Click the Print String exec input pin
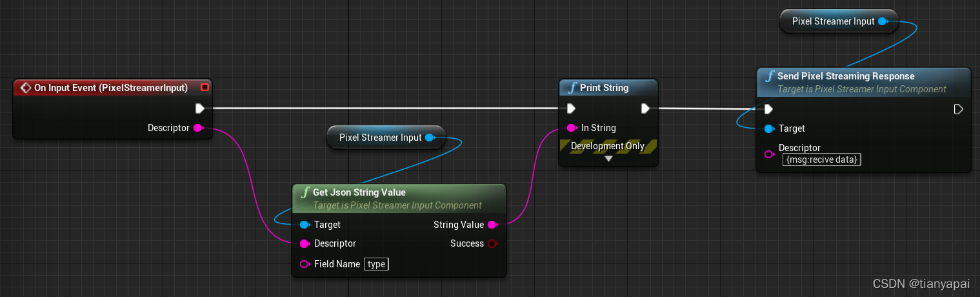This screenshot has width=980, height=297. 571,108
